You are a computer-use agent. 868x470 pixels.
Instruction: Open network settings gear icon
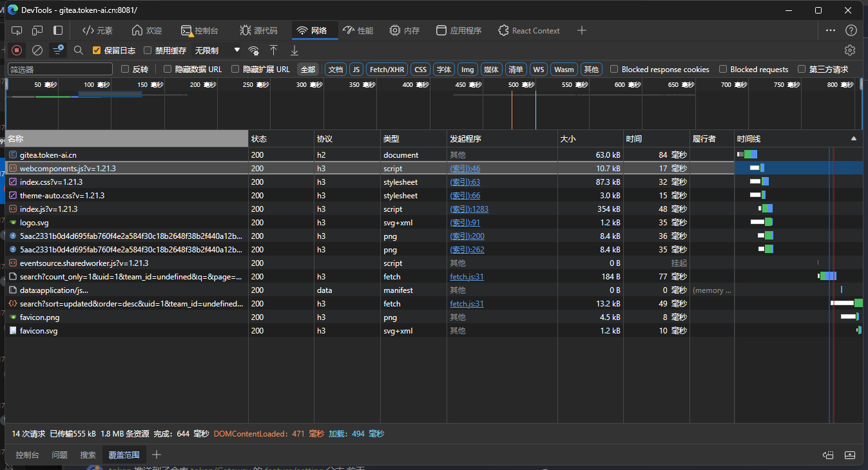pos(850,50)
